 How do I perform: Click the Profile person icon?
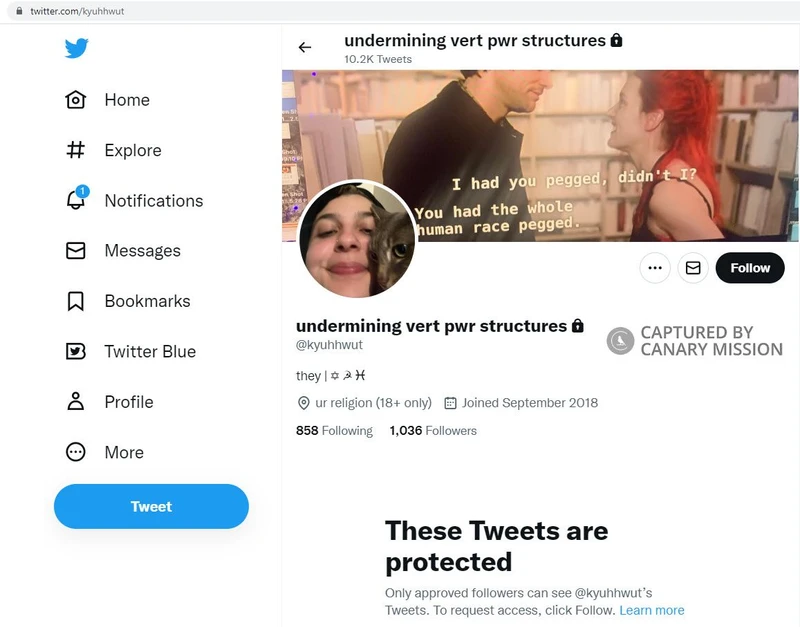coord(76,402)
